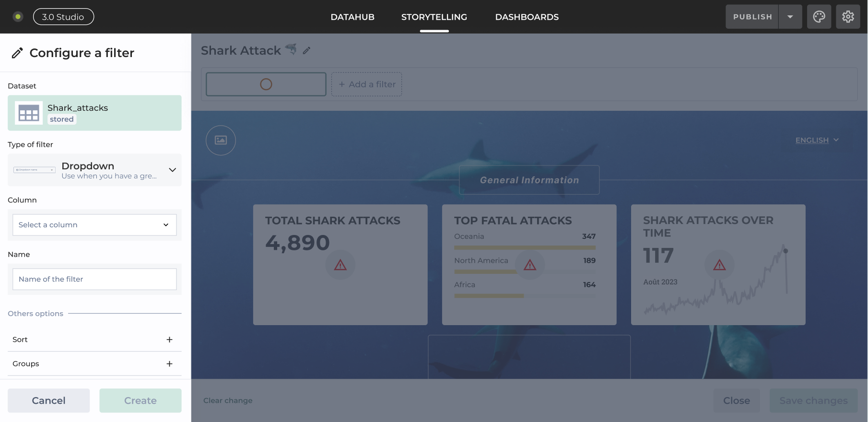
Task: Click warning icon on Shark Attacks Over Time card
Action: 719,265
